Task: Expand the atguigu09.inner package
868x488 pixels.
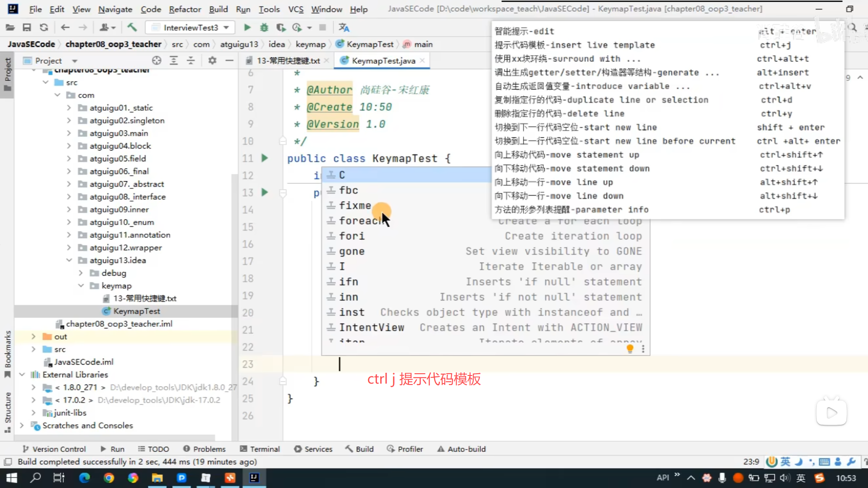Action: pos(69,209)
